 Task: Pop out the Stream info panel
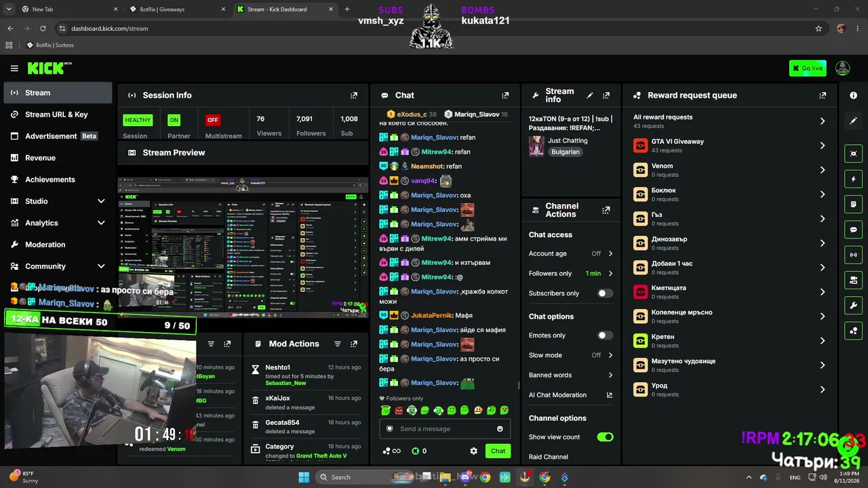point(606,96)
